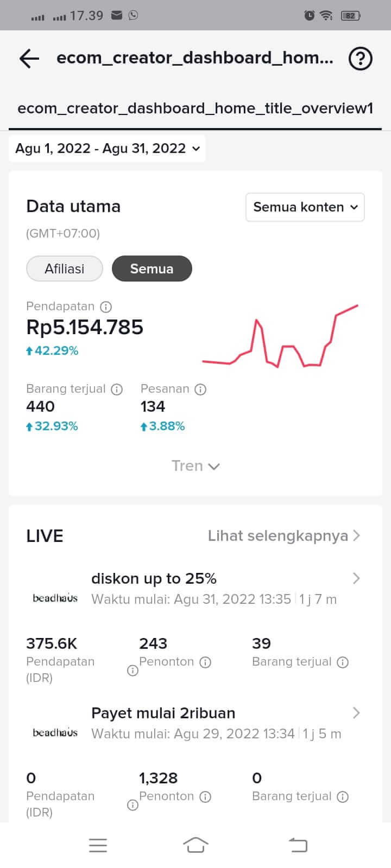Expand the Tren section
This screenshot has width=391, height=868.
(x=195, y=466)
